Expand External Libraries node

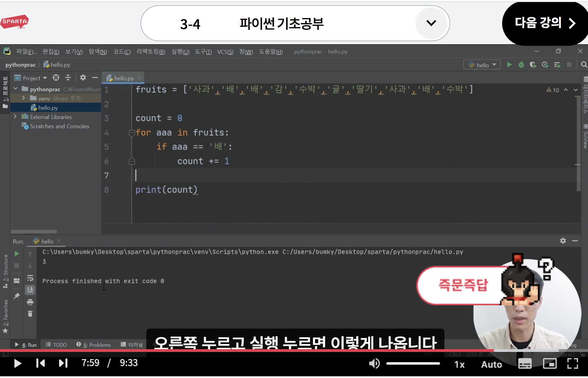point(15,117)
